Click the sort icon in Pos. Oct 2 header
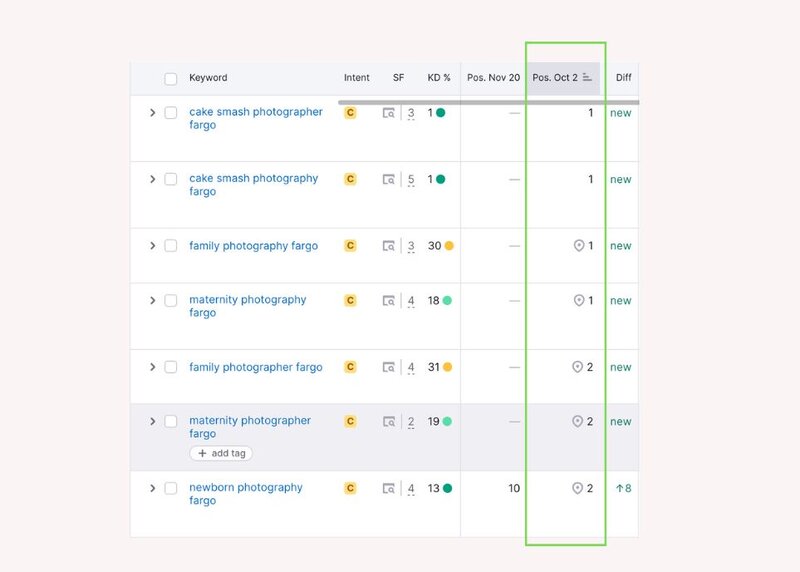 [x=587, y=78]
